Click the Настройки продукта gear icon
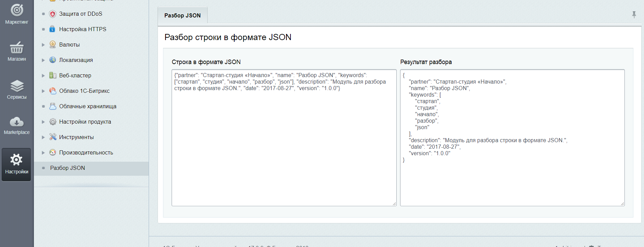644x247 pixels. pos(52,122)
